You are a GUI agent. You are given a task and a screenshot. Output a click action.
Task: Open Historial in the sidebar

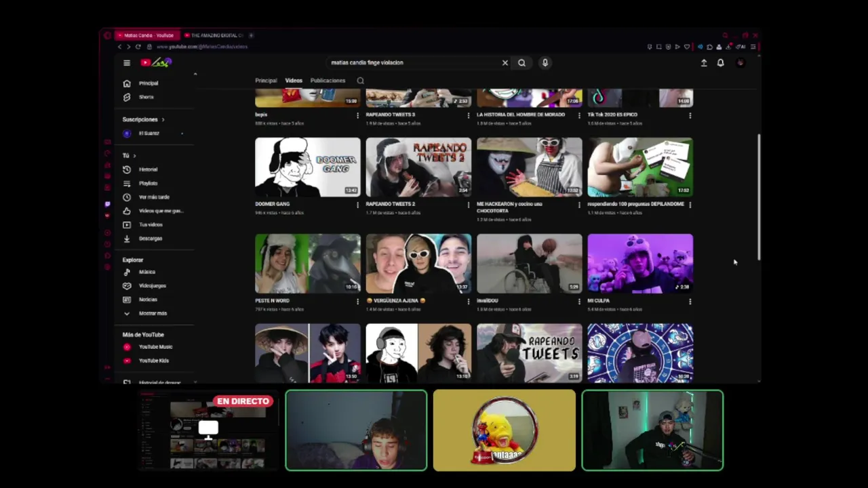(x=148, y=169)
